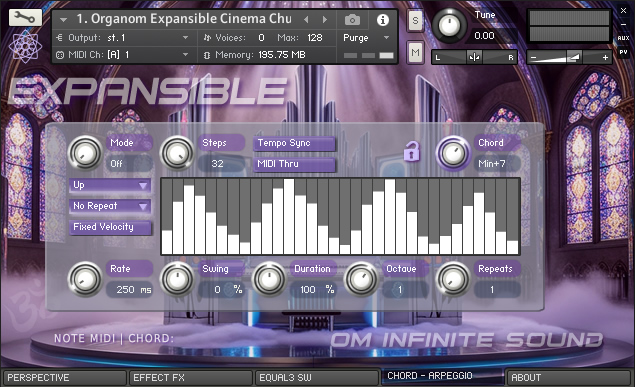
Task: Click the camera snapshot icon
Action: (x=352, y=20)
